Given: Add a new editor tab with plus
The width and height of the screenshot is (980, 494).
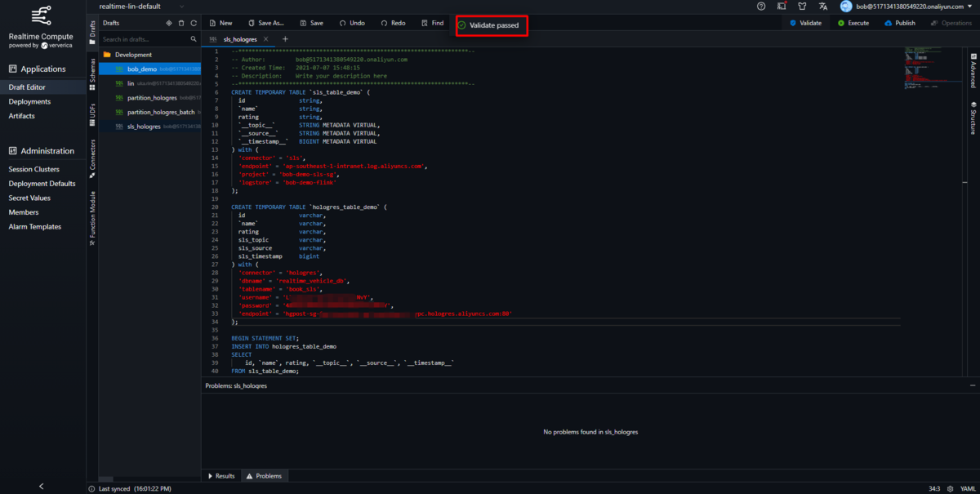Looking at the screenshot, I should [285, 39].
